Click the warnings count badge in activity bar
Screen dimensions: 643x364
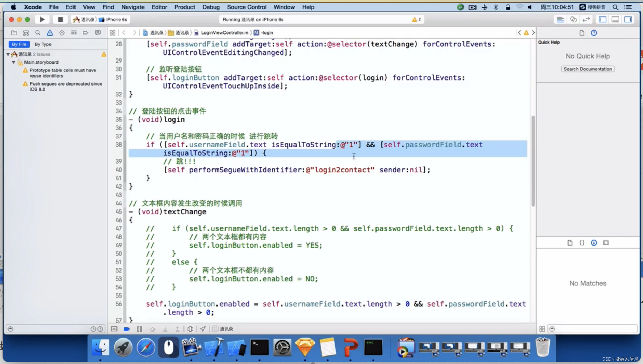pyautogui.click(x=416, y=19)
